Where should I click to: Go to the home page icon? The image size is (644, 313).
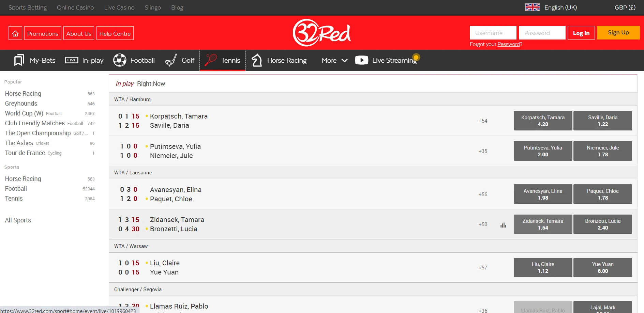tap(15, 33)
